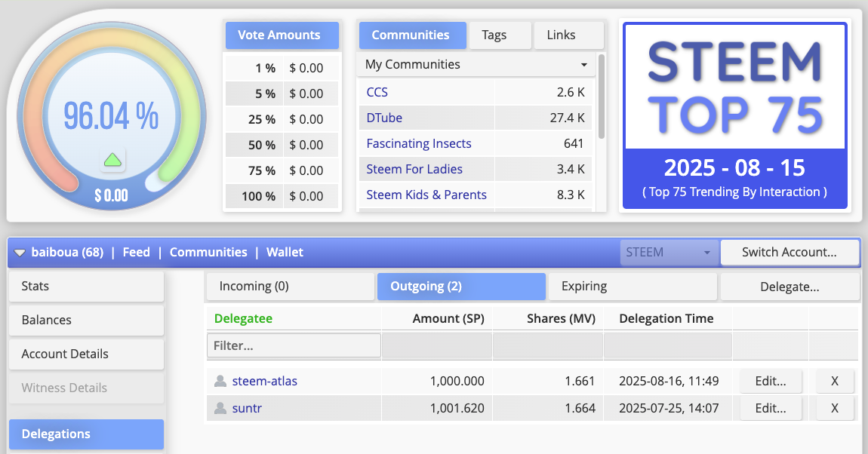Open the suntr delegatee link
Viewport: 868px width, 454px height.
point(247,408)
